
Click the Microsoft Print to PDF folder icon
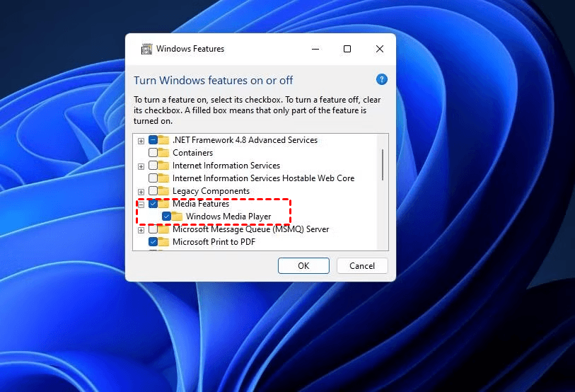click(x=164, y=242)
